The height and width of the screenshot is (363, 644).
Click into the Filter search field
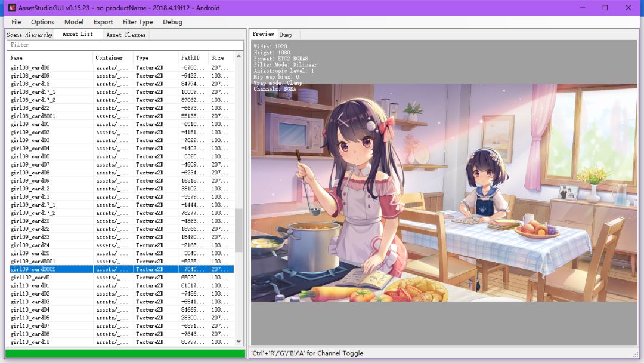pos(125,45)
